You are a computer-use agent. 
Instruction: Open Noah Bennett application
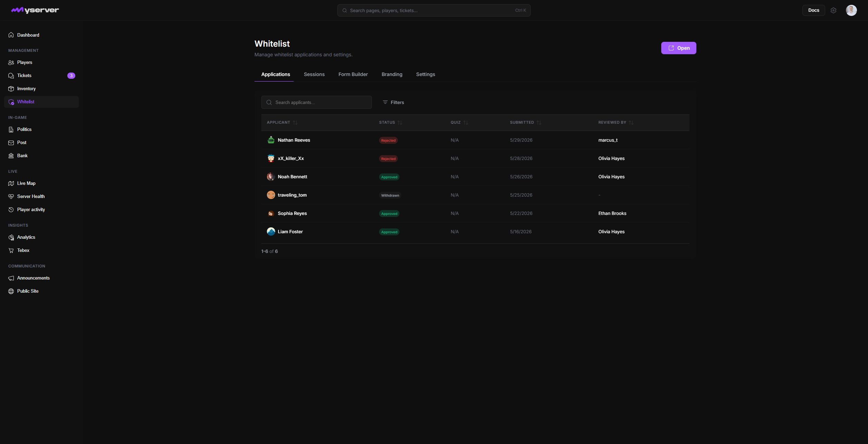(x=475, y=177)
